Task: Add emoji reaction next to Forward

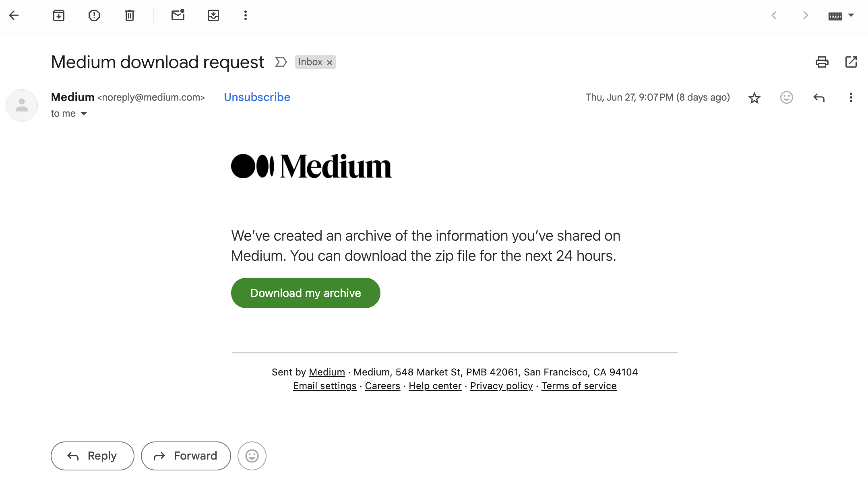Action: [252, 456]
